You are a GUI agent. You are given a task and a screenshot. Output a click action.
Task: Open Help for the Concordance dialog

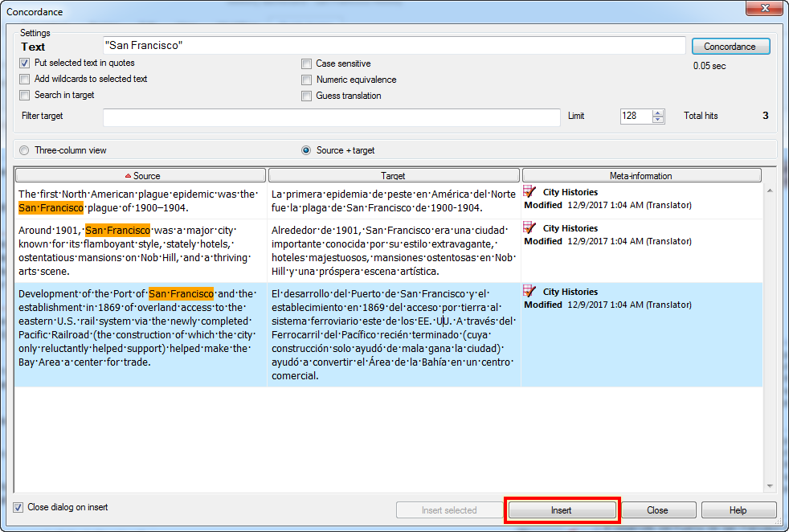(738, 509)
